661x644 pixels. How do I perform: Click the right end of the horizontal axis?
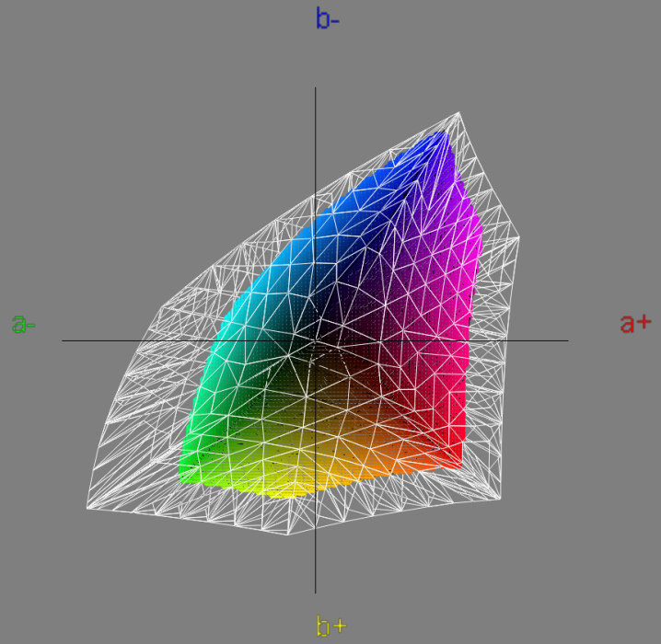pos(568,340)
